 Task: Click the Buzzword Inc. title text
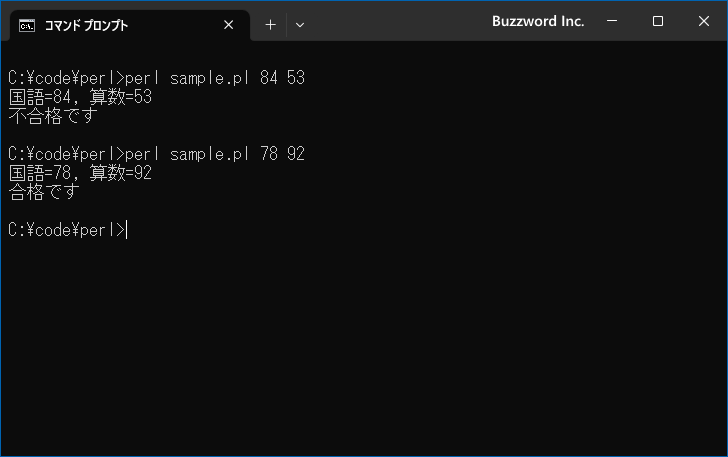click(538, 21)
